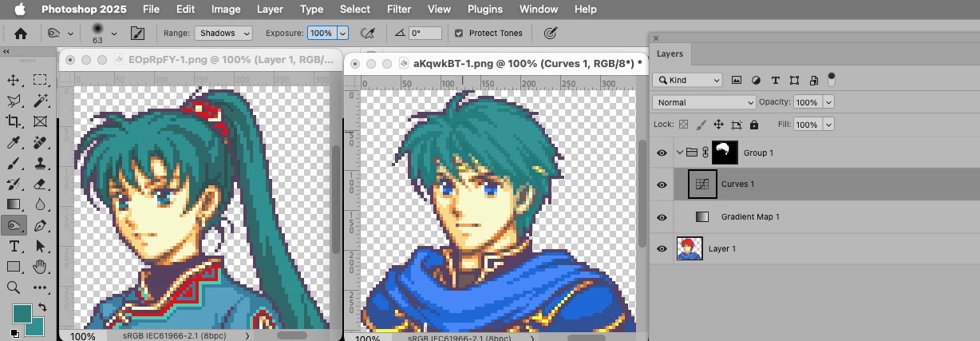Select the Clone Stamp tool

[x=40, y=163]
